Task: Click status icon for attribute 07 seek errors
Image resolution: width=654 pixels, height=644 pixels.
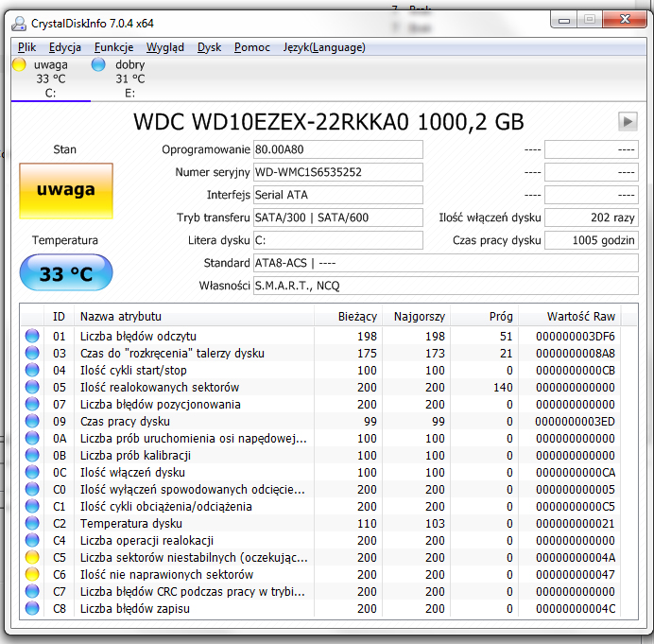Action: click(x=32, y=405)
